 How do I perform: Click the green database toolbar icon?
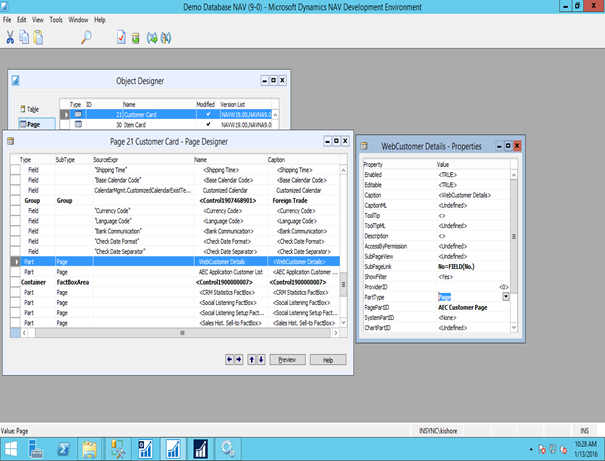(135, 38)
